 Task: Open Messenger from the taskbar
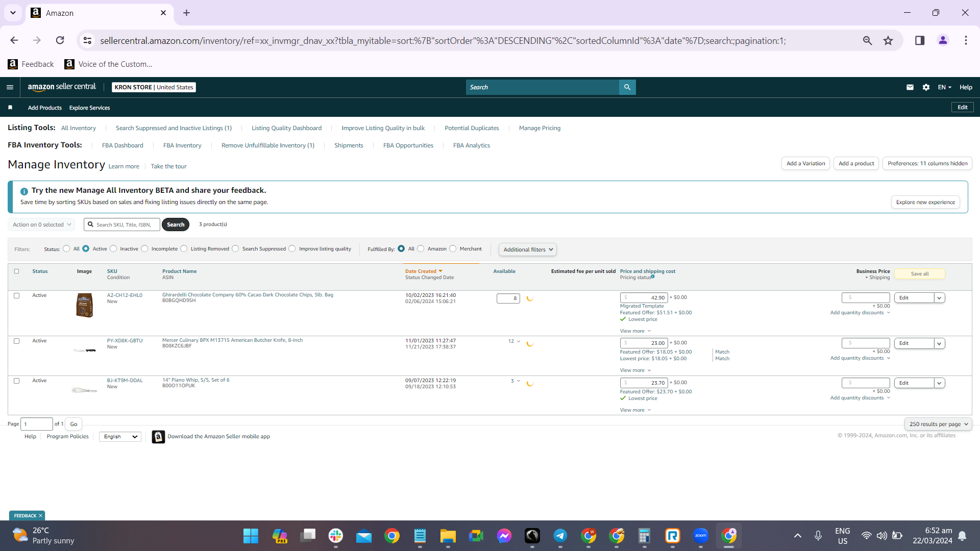504,536
